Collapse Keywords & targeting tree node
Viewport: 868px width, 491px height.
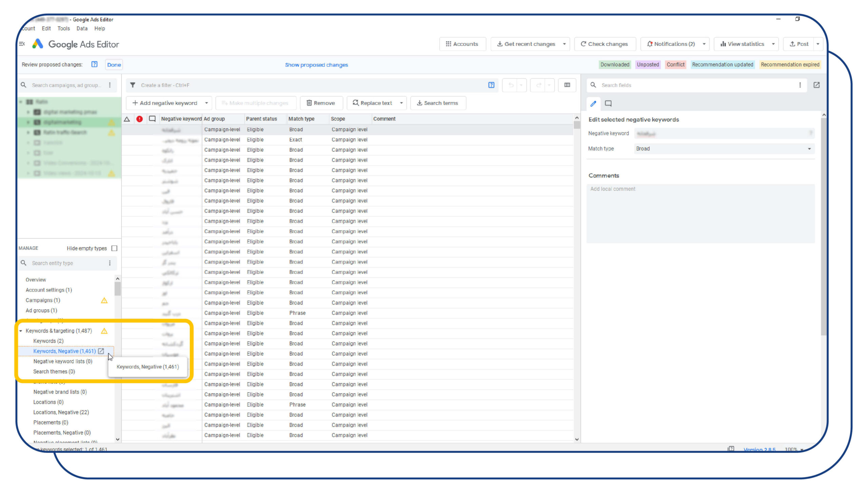[21, 331]
